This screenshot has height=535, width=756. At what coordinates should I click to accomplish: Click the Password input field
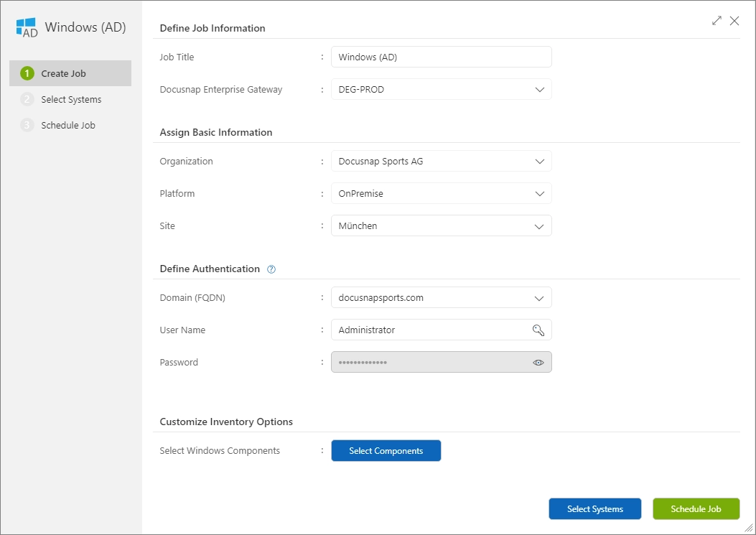click(x=441, y=363)
